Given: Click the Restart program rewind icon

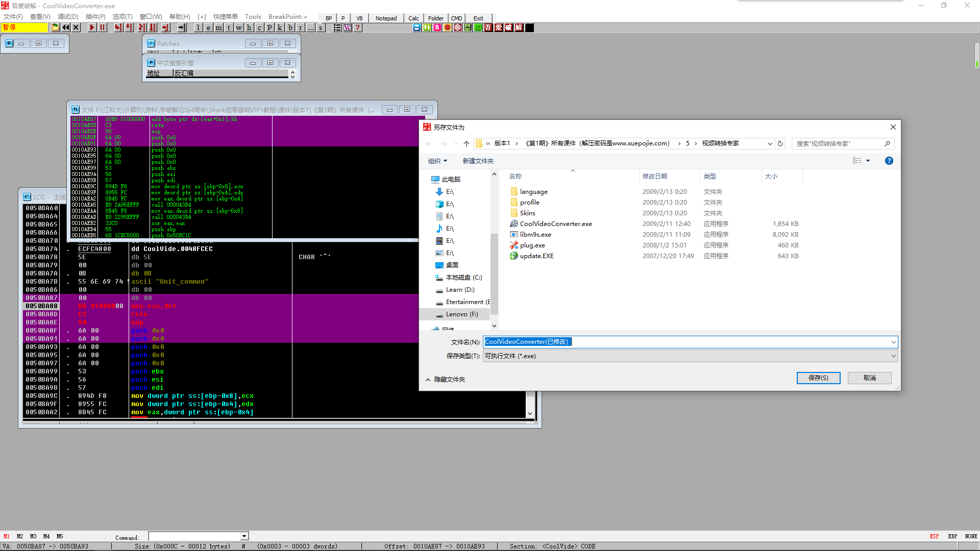Looking at the screenshot, I should point(66,28).
